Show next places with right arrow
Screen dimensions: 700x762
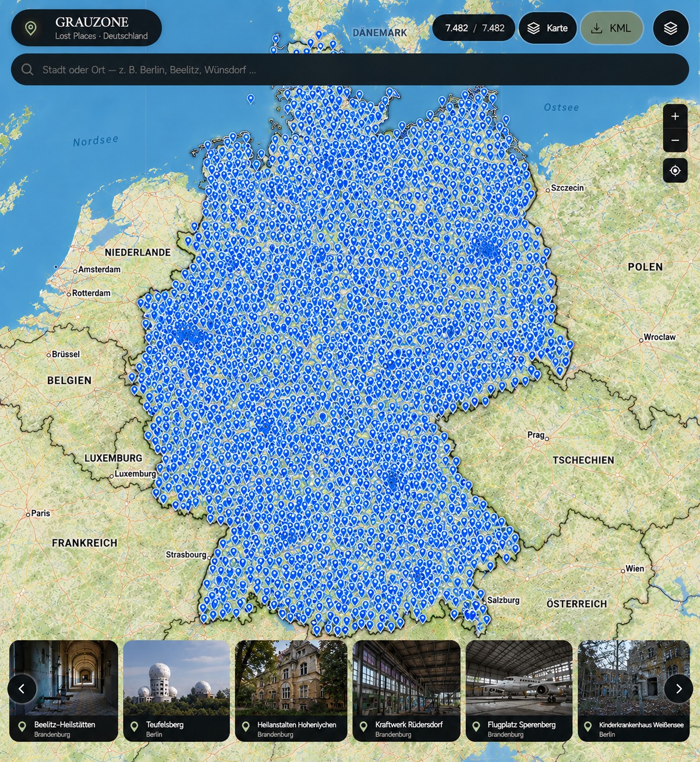pyautogui.click(x=678, y=689)
